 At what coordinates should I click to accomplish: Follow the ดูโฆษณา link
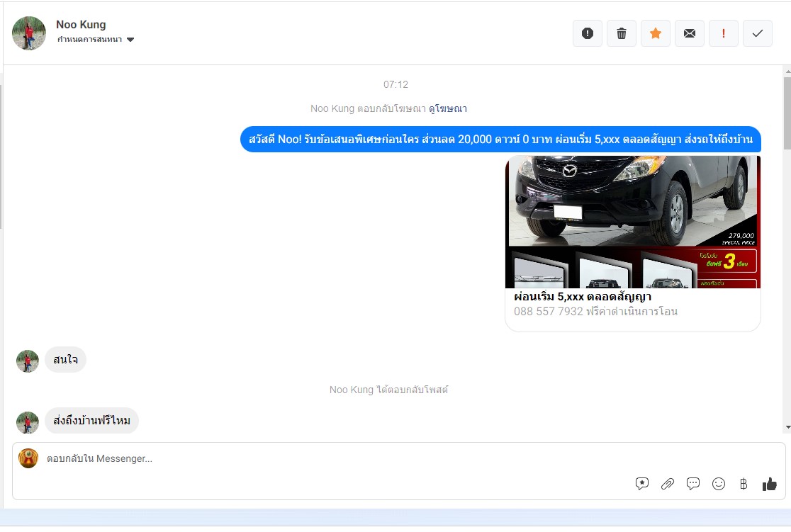[x=448, y=108]
